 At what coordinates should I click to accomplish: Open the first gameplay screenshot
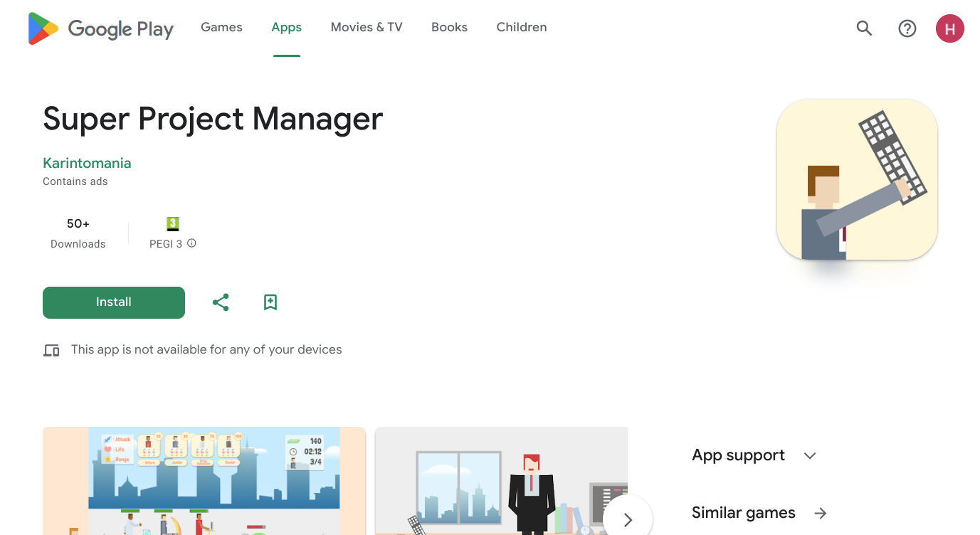tap(204, 481)
